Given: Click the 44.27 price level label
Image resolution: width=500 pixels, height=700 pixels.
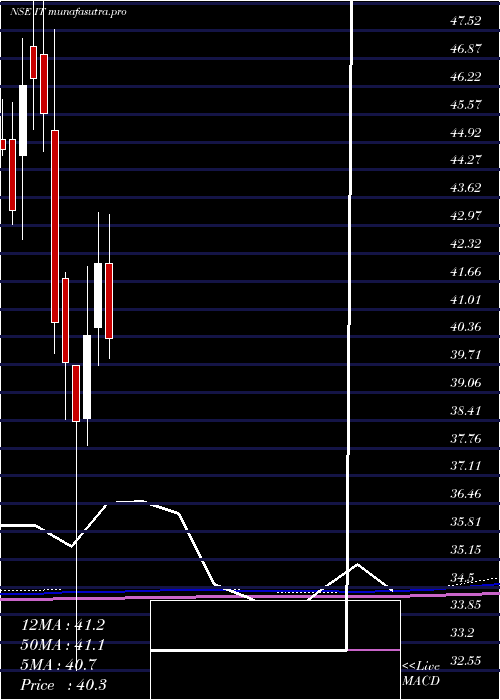Looking at the screenshot, I should (x=465, y=160).
